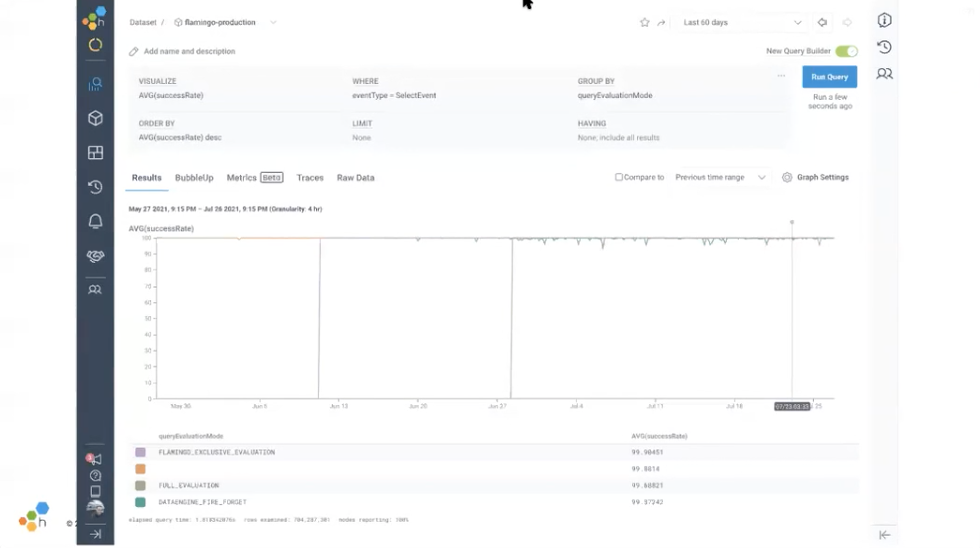Viewport: 980px width, 548px height.
Task: Switch to the Traces tab
Action: tap(310, 178)
